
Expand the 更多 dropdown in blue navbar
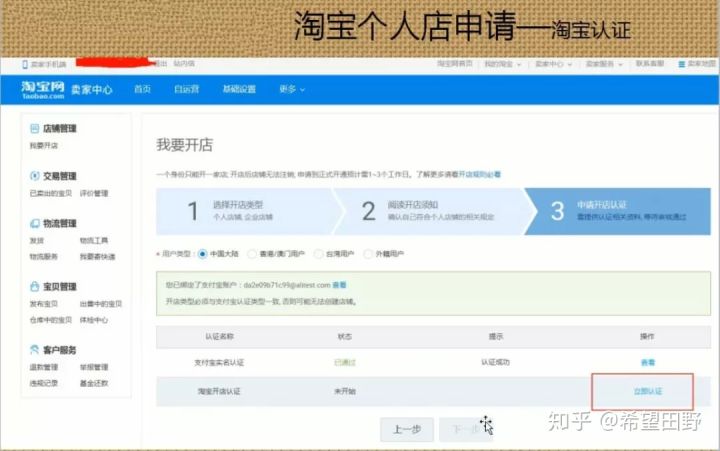click(x=289, y=89)
